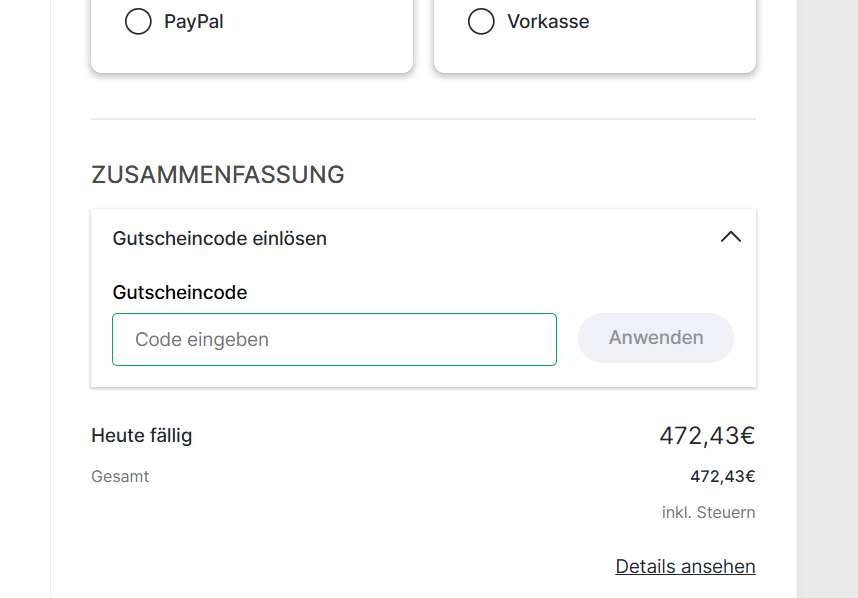Screen dimensions: 858x598
Task: Select the PayPal radio button
Action: [138, 21]
